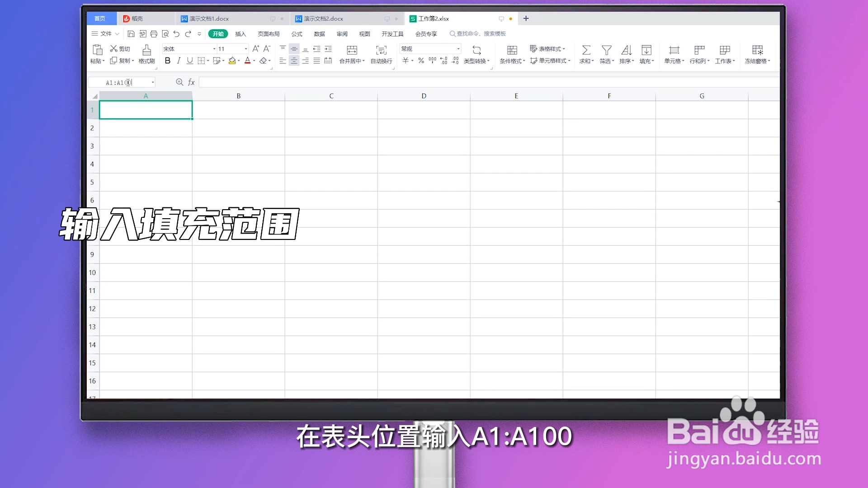Click the percent style % icon
The width and height of the screenshot is (868, 488).
click(420, 60)
